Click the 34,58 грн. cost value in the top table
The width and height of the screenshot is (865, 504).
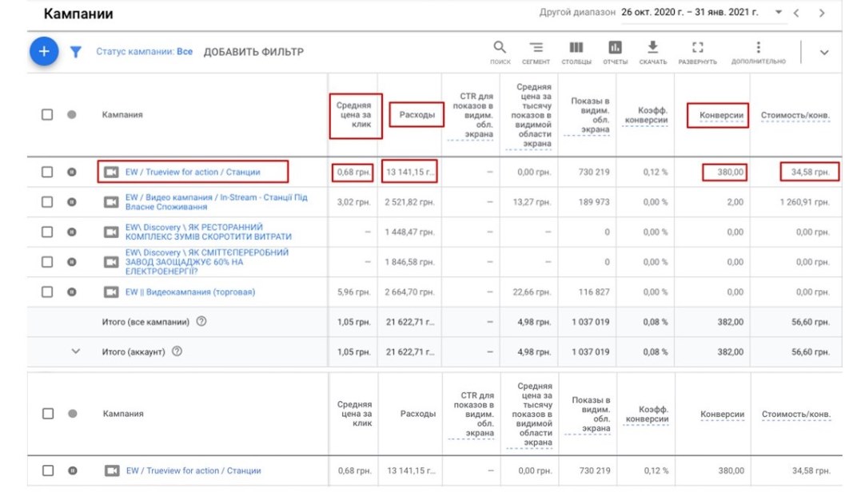tap(810, 172)
